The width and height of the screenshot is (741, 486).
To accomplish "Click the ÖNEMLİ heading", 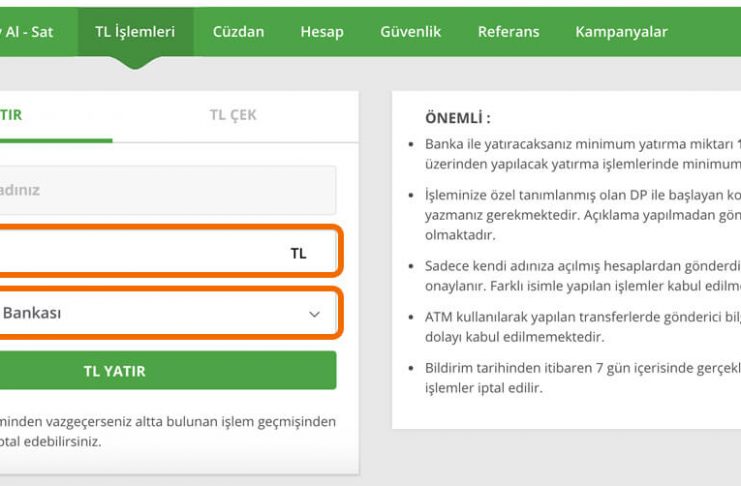I will (457, 118).
